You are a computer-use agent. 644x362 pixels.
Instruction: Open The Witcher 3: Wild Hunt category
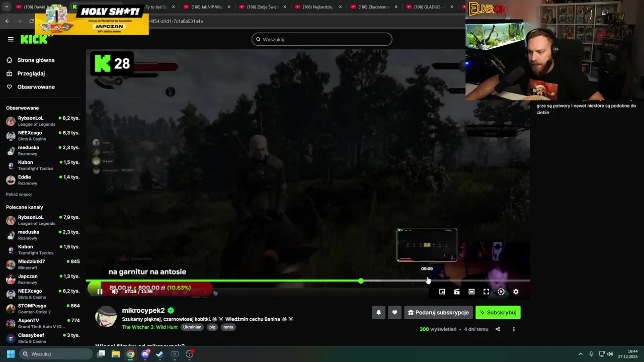coord(150,327)
